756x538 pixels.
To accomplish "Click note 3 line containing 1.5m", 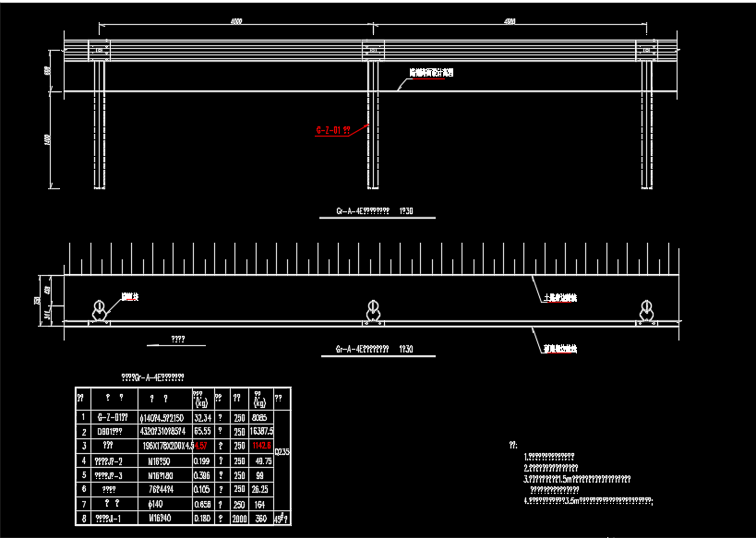I will tap(578, 480).
